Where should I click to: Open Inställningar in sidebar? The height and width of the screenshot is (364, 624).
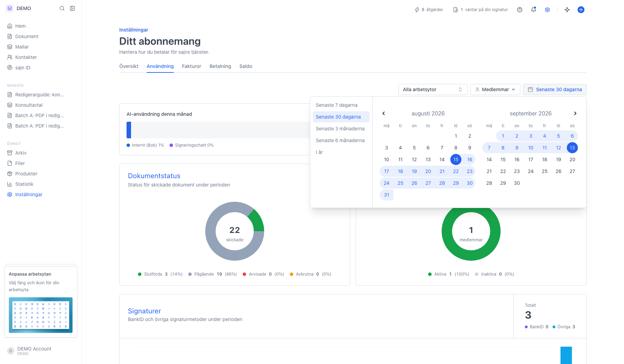point(41,194)
